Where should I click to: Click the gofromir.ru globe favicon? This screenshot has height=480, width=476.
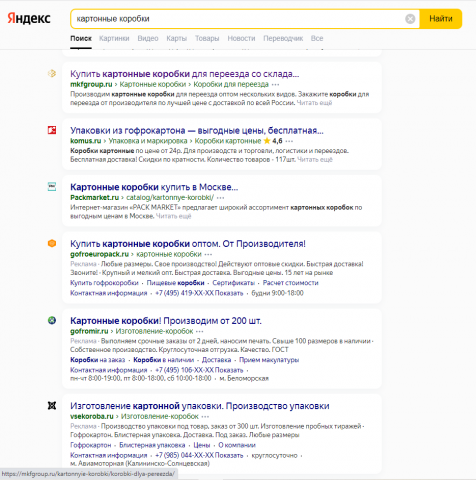pyautogui.click(x=52, y=320)
